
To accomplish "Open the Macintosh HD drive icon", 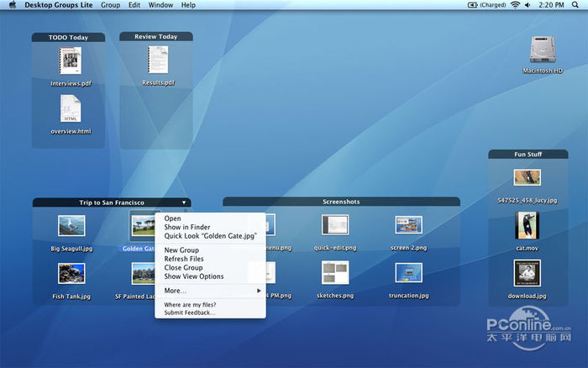I will (x=542, y=50).
